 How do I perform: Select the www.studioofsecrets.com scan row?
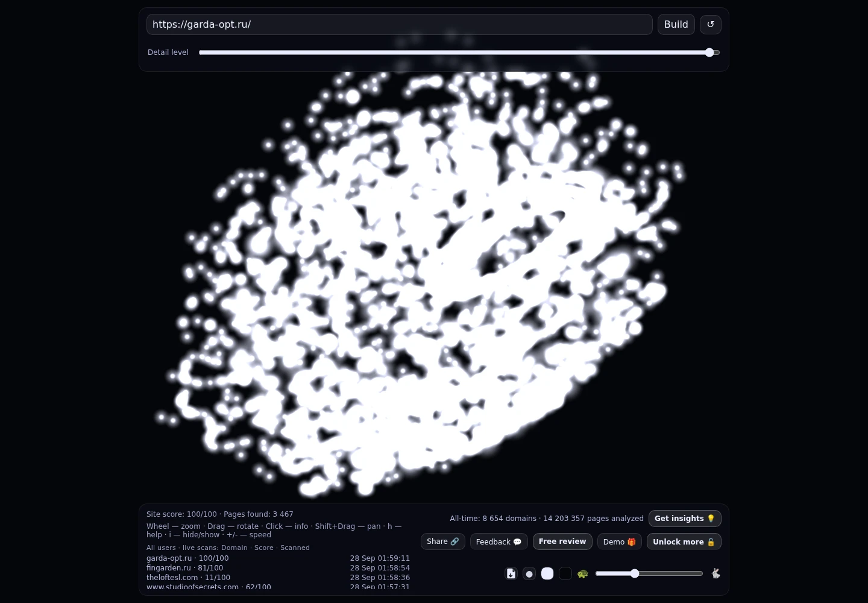[x=278, y=587]
